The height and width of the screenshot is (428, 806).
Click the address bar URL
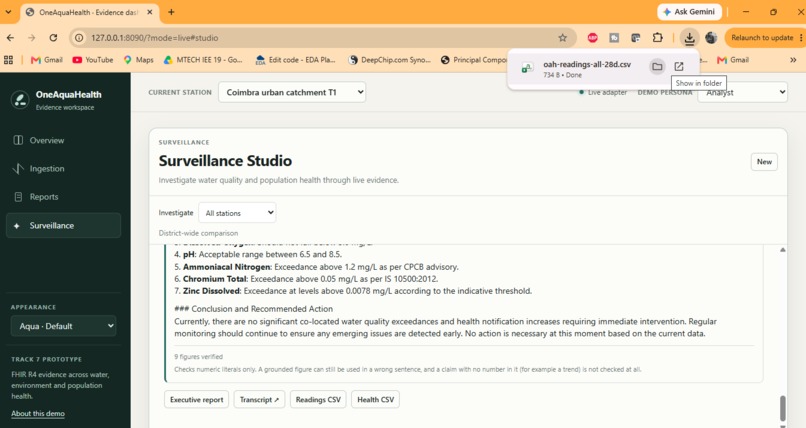[155, 38]
